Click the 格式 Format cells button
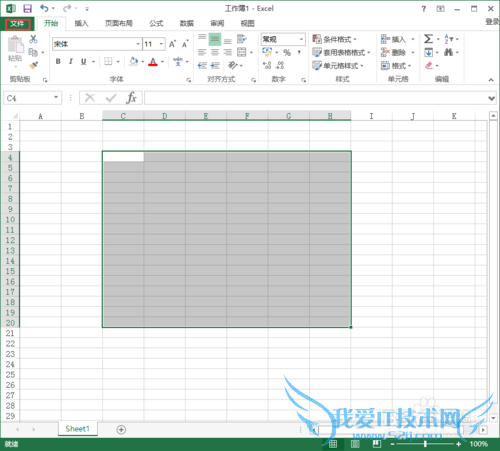Image resolution: width=500 pixels, height=451 pixels. coord(396,65)
